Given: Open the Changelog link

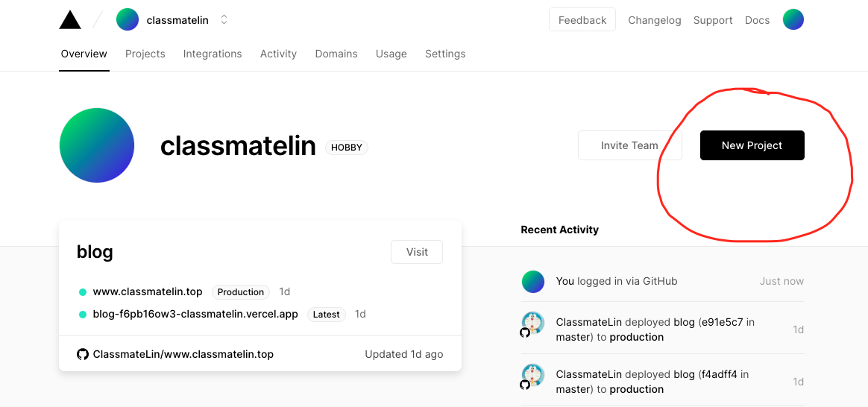Looking at the screenshot, I should click(654, 20).
